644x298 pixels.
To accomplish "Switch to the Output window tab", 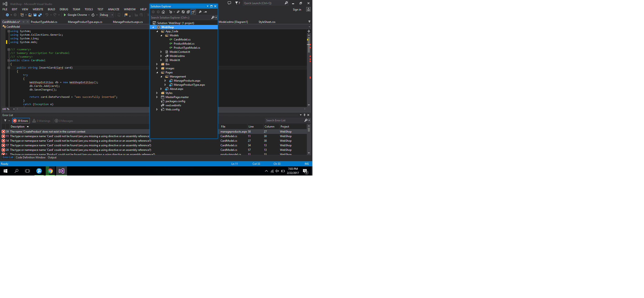I will 52,157.
